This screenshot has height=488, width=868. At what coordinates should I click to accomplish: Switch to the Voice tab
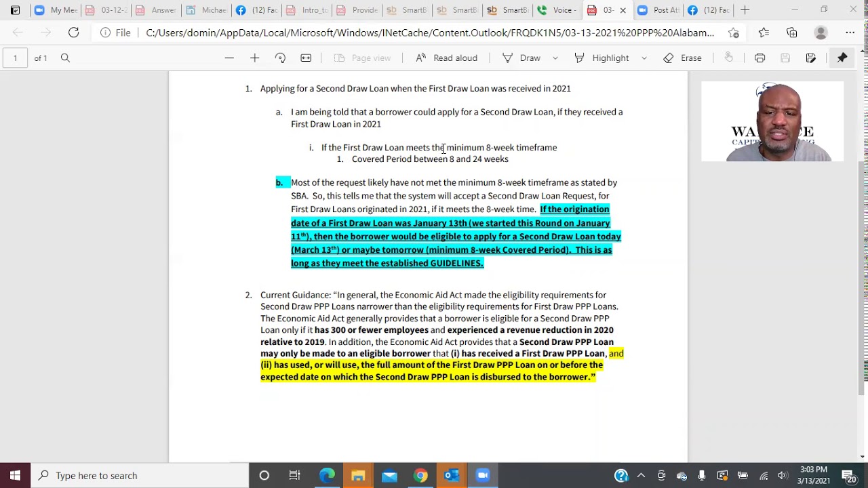[557, 10]
